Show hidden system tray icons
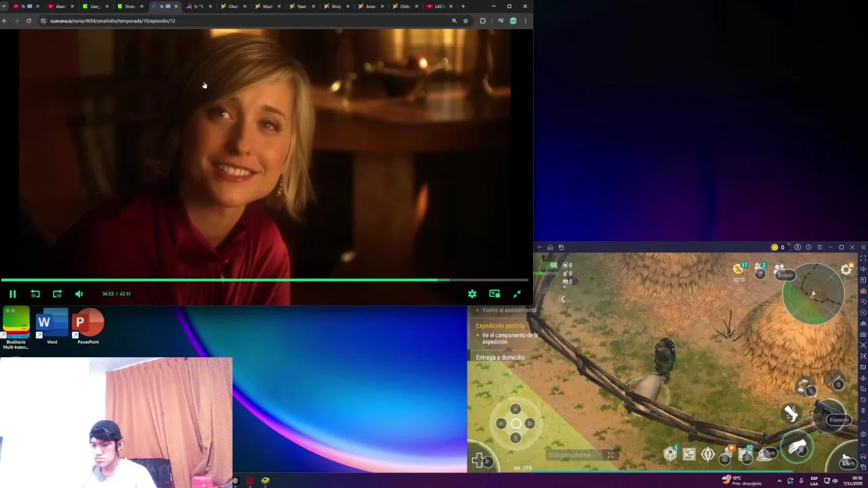 point(778,481)
